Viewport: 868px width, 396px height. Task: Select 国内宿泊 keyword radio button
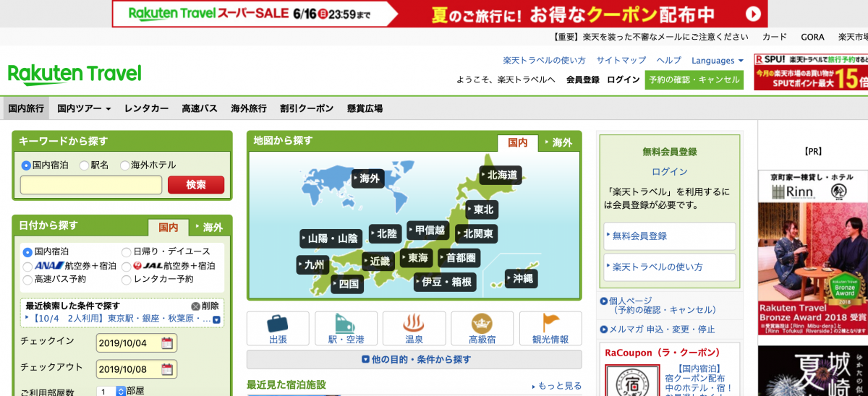pyautogui.click(x=26, y=165)
